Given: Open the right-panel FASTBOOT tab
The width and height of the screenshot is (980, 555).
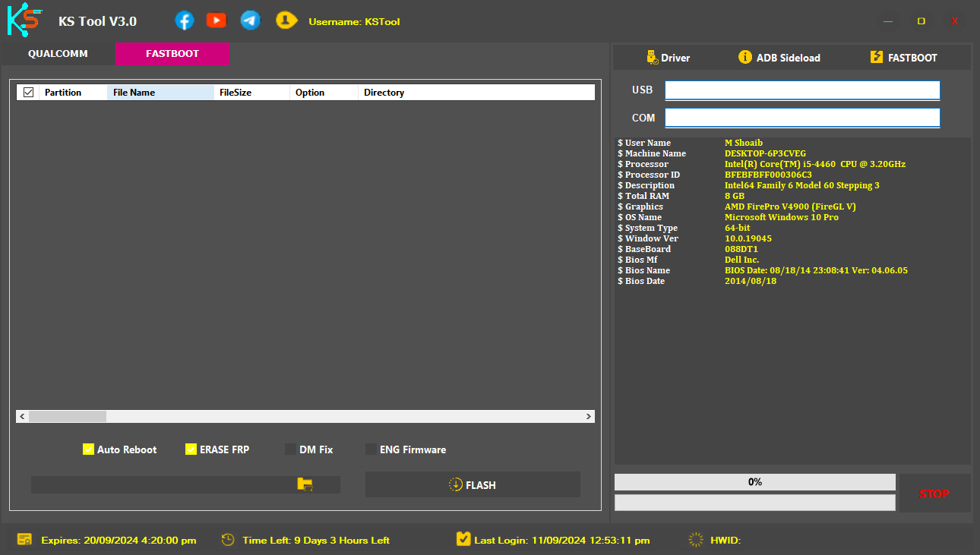Looking at the screenshot, I should click(904, 58).
